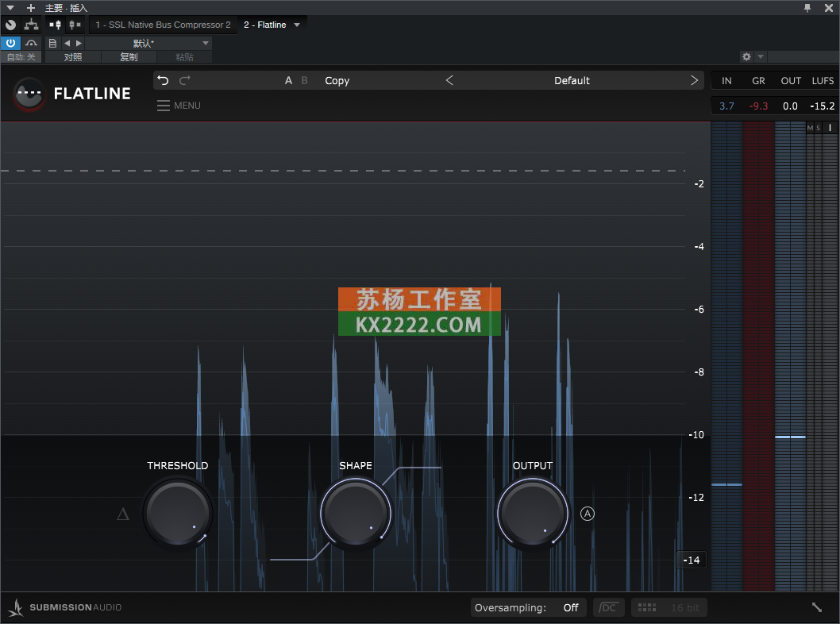Click the gain reduction -9.3 readout
This screenshot has width=840, height=624.
pyautogui.click(x=758, y=106)
